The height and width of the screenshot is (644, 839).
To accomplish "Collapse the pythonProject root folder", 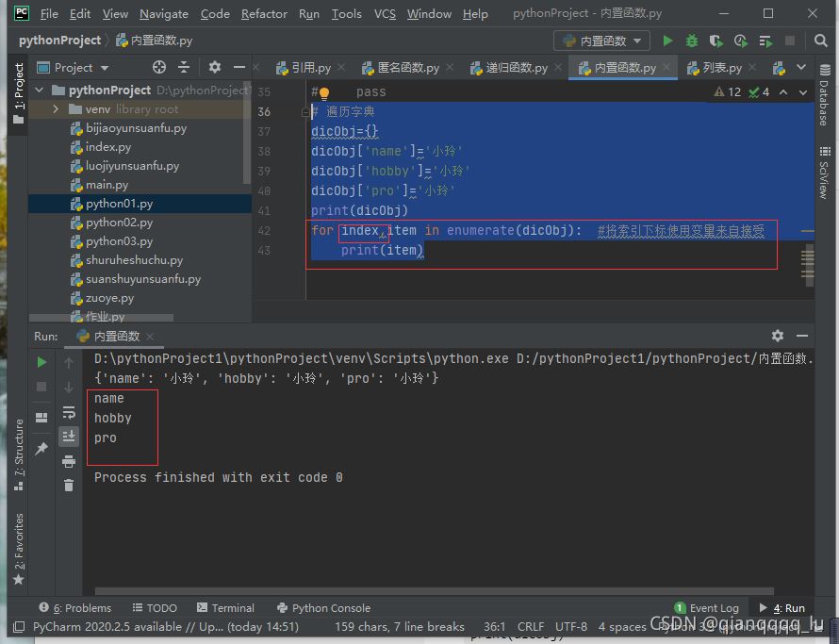I will pyautogui.click(x=40, y=91).
